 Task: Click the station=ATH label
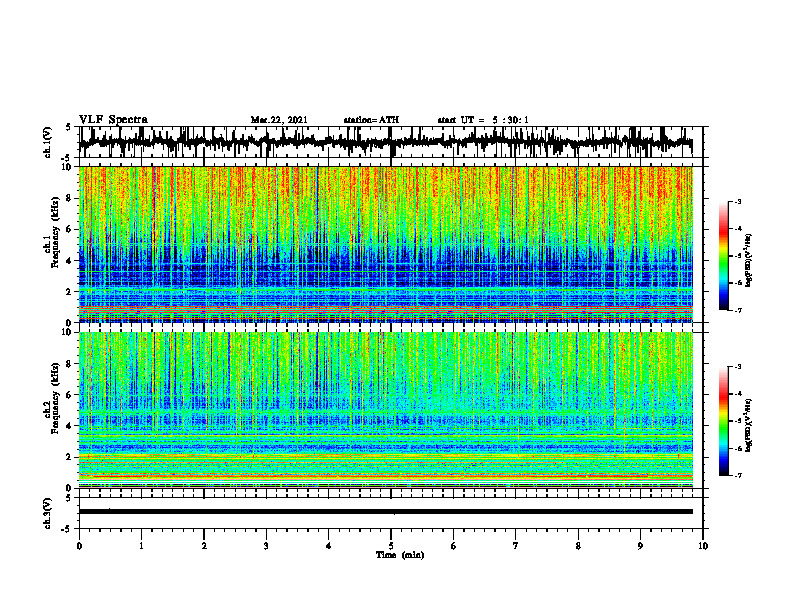(x=371, y=120)
